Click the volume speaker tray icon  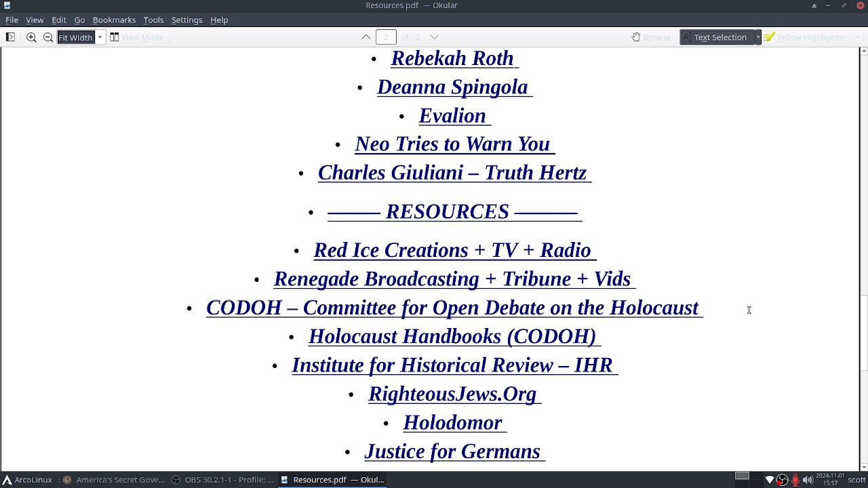[808, 480]
